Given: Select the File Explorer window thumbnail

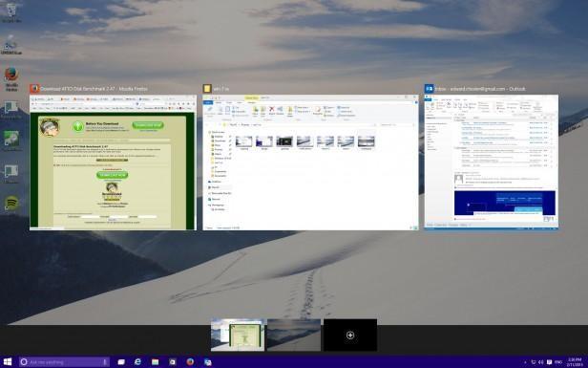Looking at the screenshot, I should (310, 162).
